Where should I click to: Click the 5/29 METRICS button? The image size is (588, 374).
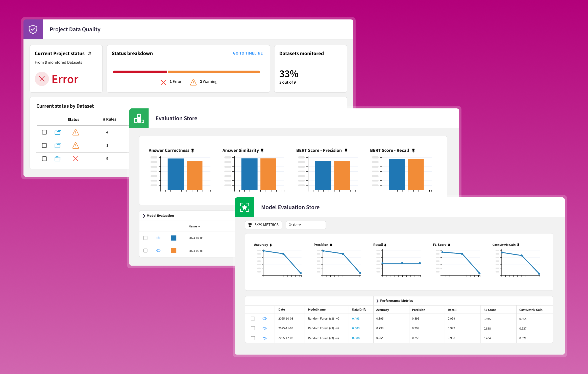click(263, 225)
